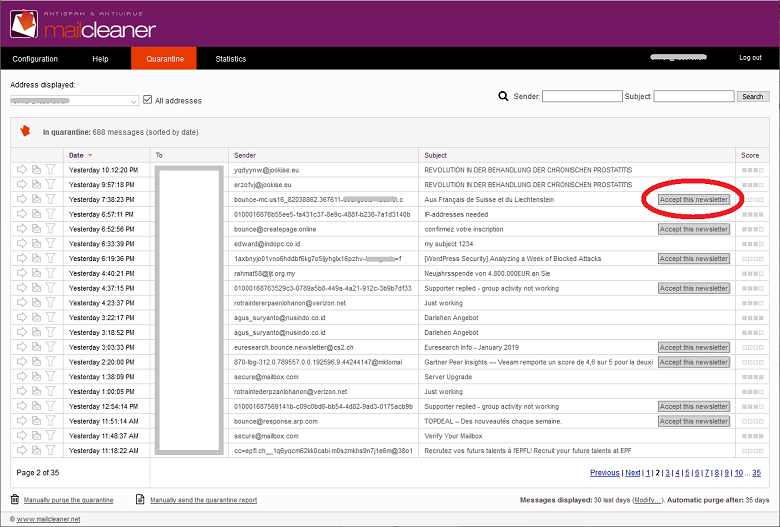Jump to page 10 link
Screen dimensions: 780x527
[739, 473]
